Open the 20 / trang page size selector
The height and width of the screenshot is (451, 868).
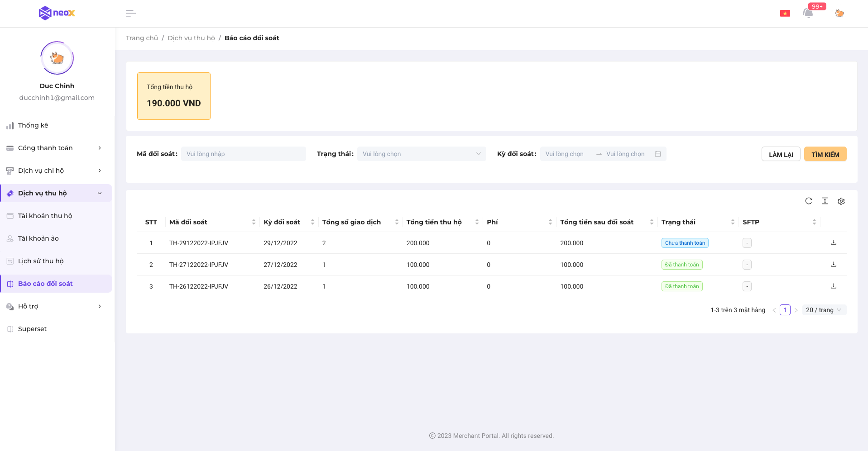click(824, 310)
